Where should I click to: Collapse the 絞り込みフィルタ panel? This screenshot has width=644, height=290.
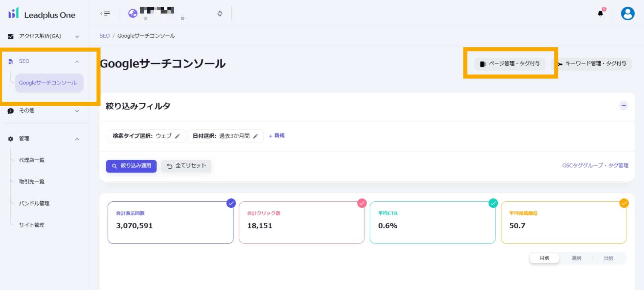click(623, 106)
